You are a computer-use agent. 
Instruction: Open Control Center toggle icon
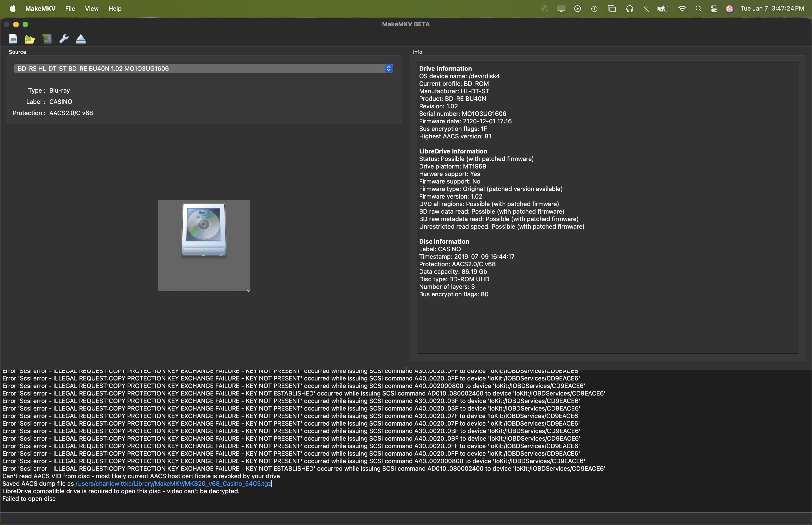pyautogui.click(x=714, y=9)
